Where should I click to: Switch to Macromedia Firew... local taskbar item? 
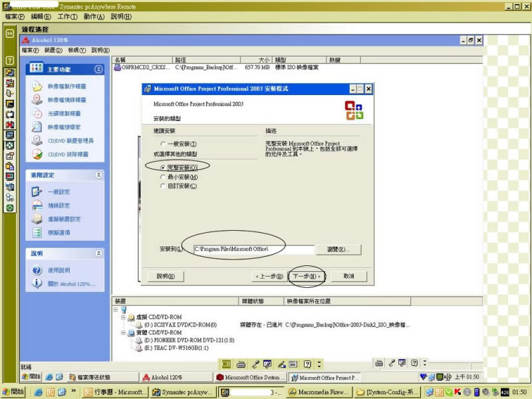319,392
